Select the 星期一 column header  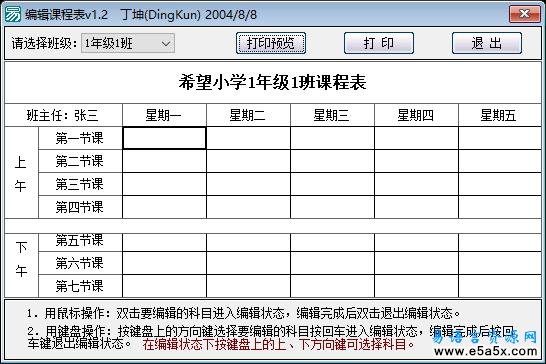(164, 115)
